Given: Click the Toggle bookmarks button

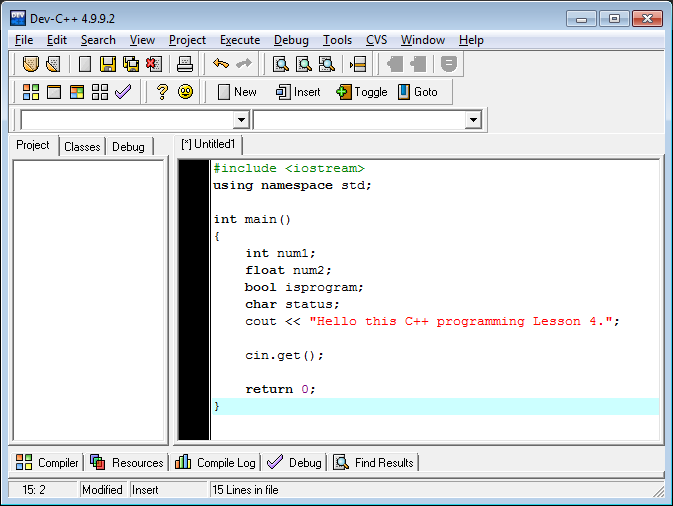Looking at the screenshot, I should pos(361,92).
